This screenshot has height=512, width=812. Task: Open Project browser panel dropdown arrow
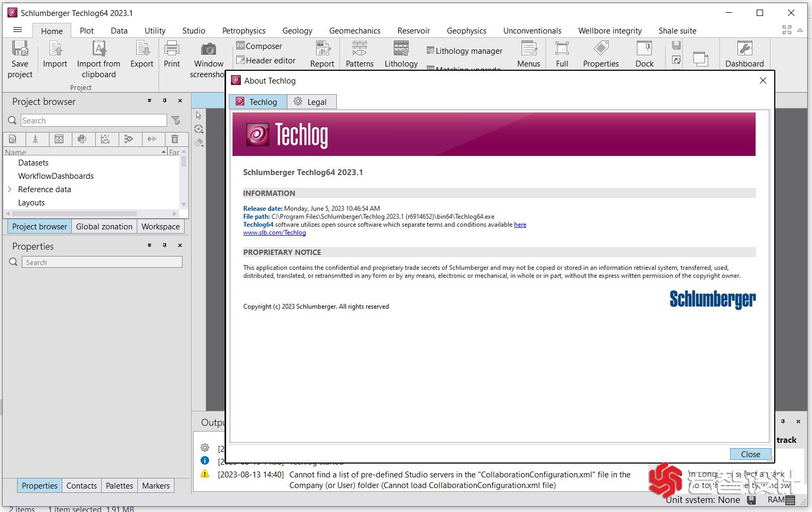(150, 101)
